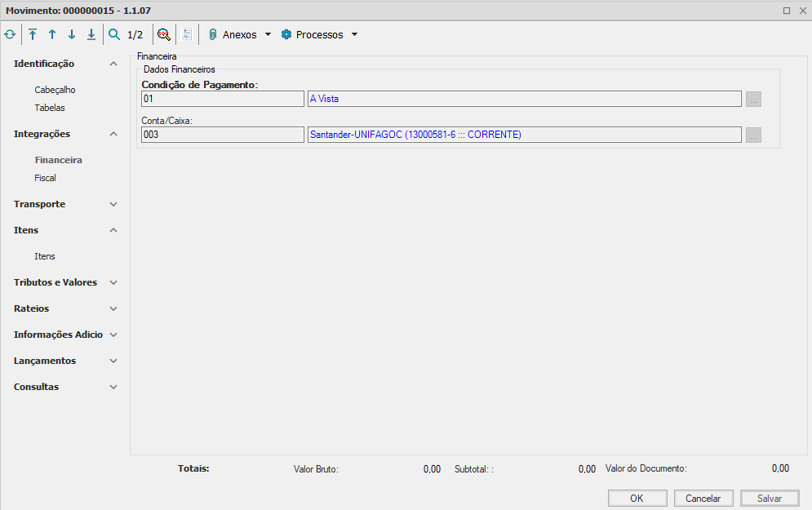Click the Cancelar button

pyautogui.click(x=703, y=499)
